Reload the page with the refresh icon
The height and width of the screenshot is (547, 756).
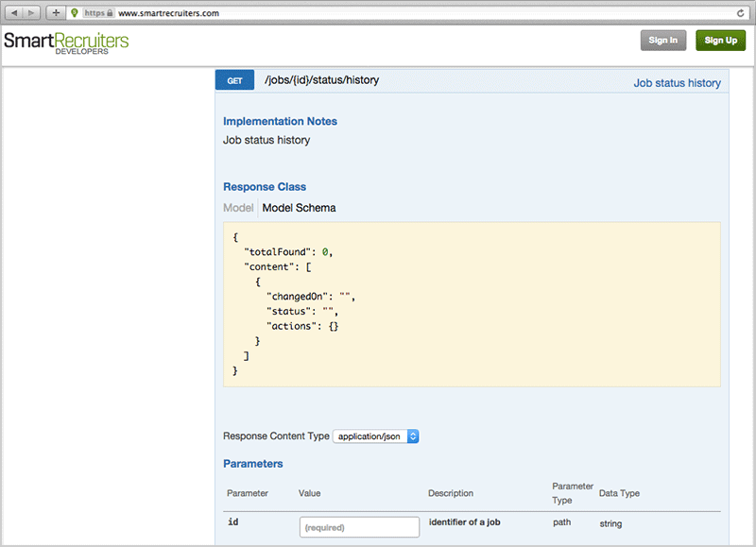741,13
